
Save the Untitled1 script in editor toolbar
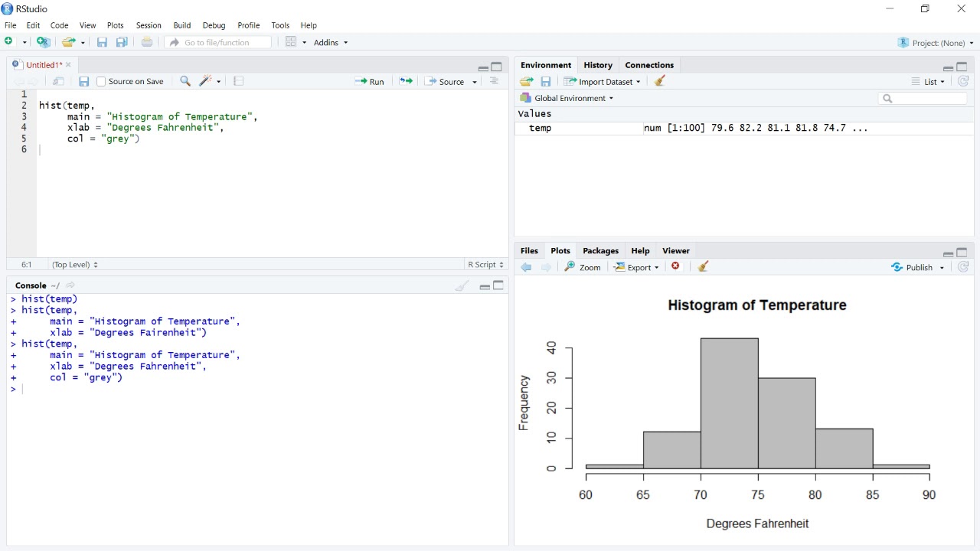(84, 81)
